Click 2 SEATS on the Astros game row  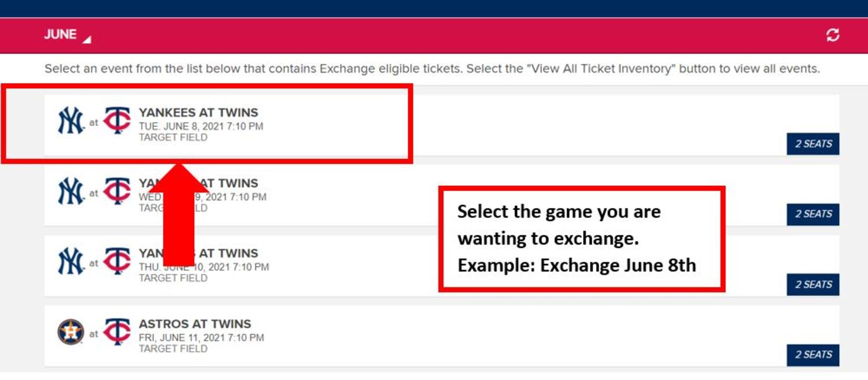point(813,356)
